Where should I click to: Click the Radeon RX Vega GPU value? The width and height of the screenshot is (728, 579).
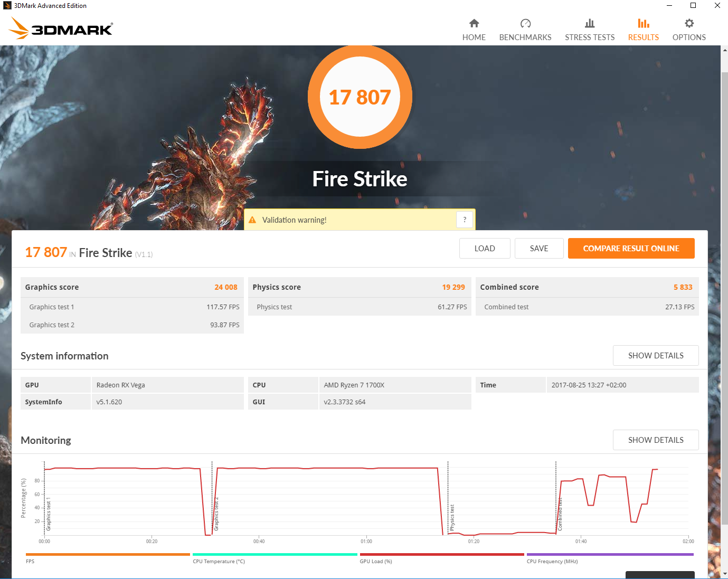pos(121,385)
